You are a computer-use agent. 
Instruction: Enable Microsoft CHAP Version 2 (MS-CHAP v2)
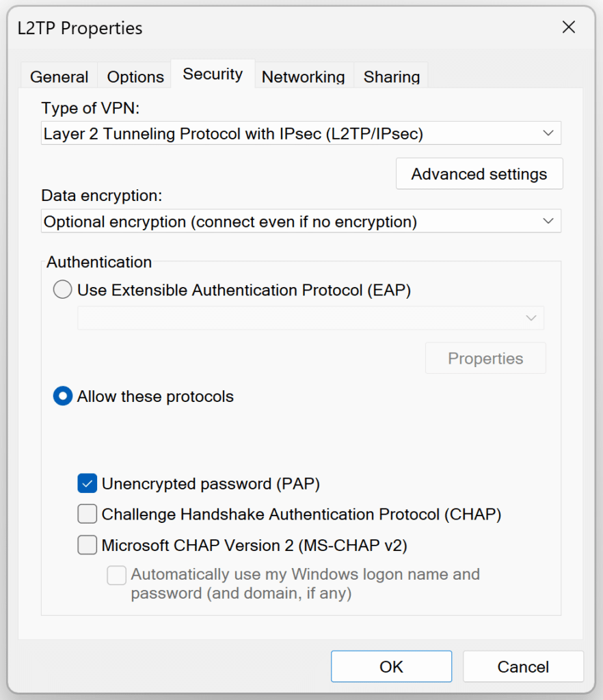pos(87,545)
